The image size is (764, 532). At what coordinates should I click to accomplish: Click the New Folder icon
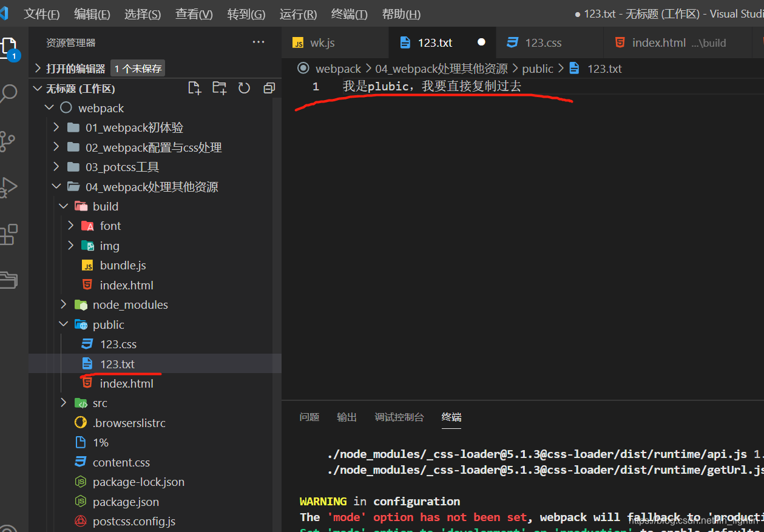pos(220,89)
